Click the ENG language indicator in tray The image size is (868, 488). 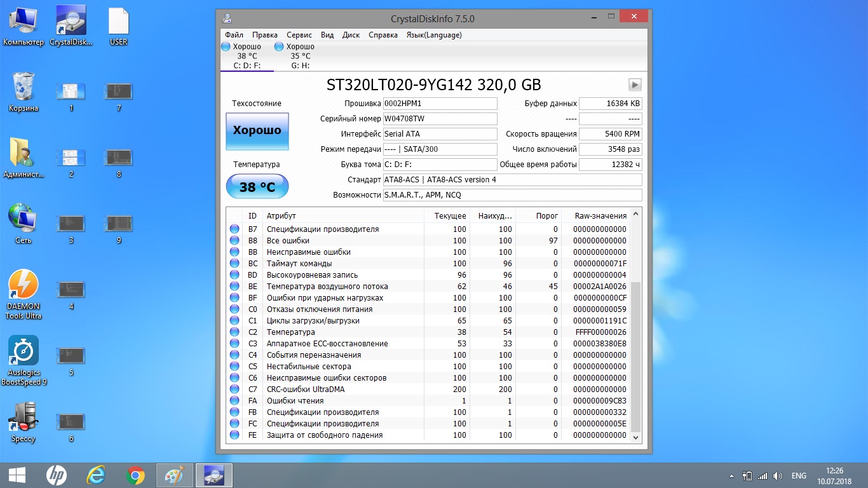coord(799,476)
